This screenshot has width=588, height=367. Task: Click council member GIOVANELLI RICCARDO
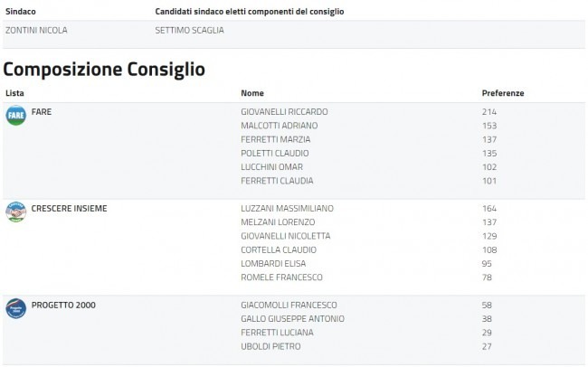point(284,111)
